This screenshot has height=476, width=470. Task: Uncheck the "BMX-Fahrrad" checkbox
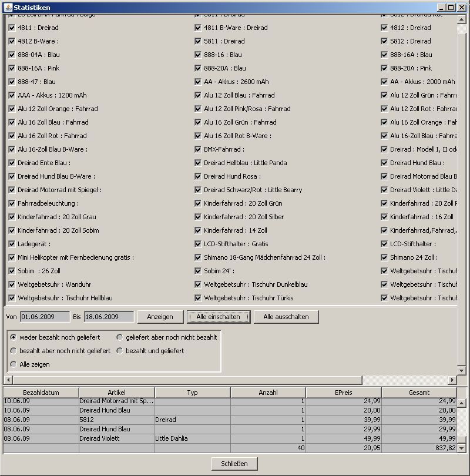coord(198,149)
